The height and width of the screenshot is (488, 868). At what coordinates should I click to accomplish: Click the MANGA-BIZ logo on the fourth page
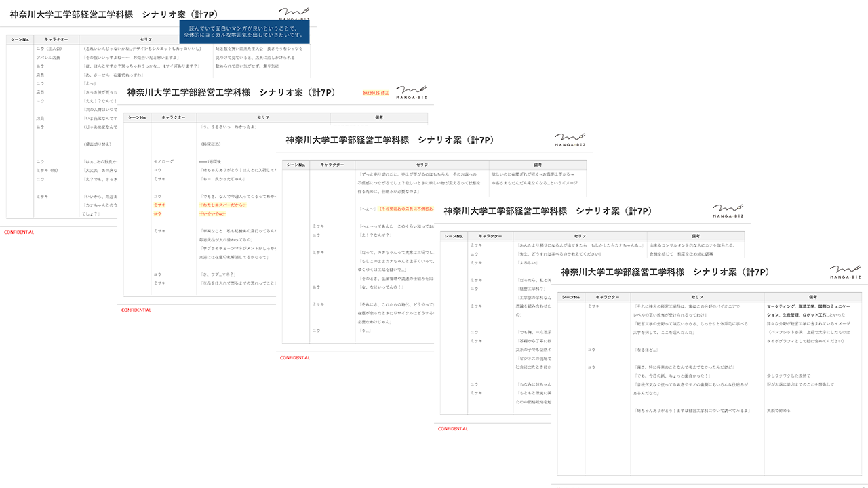pos(728,211)
